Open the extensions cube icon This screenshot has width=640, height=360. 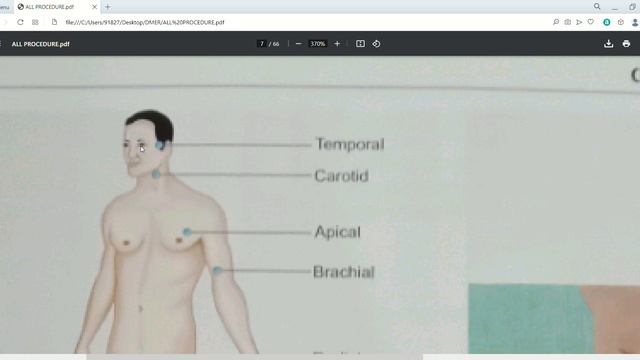[621, 22]
